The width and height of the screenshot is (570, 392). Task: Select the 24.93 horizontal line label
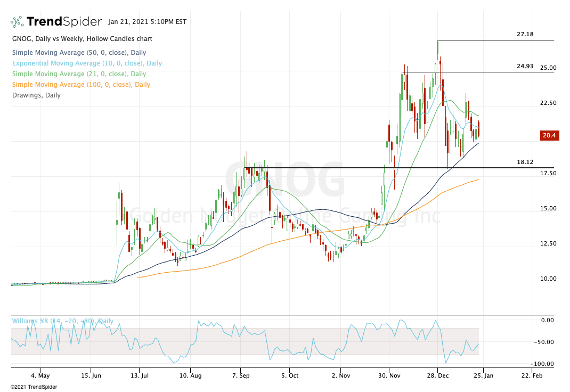coord(525,66)
